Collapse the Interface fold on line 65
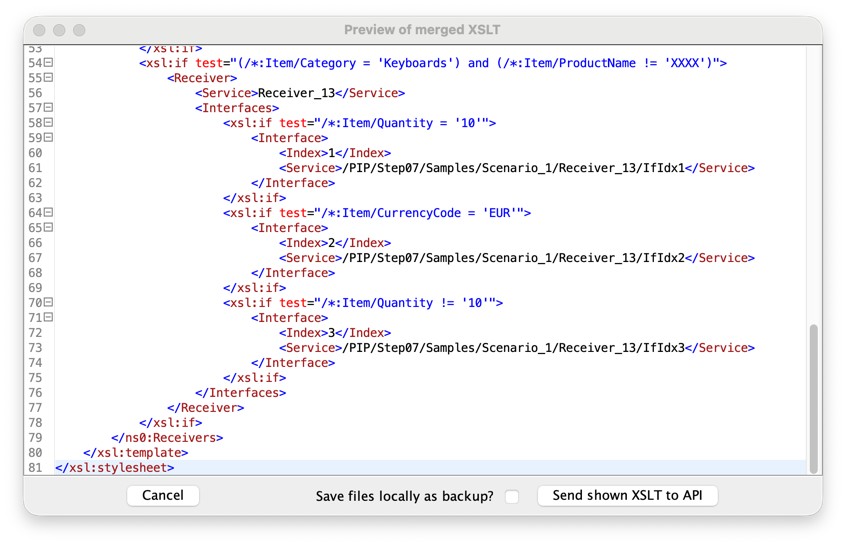This screenshot has width=846, height=546. (x=49, y=228)
